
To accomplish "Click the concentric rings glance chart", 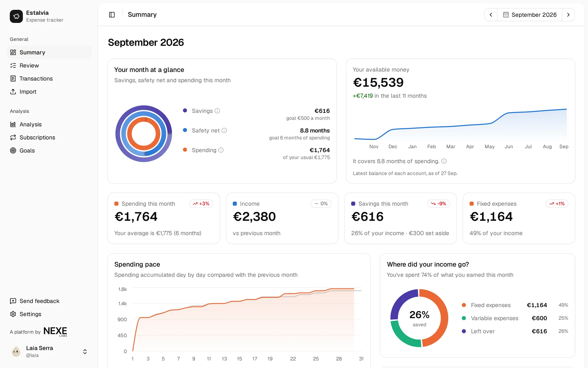I will click(144, 134).
